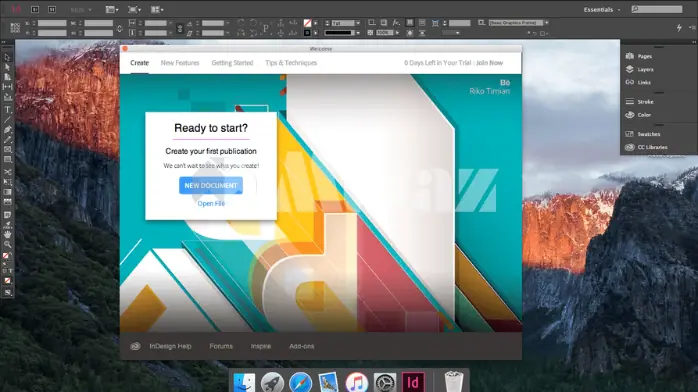The width and height of the screenshot is (698, 392).
Task: Open the Pages panel
Action: click(639, 56)
